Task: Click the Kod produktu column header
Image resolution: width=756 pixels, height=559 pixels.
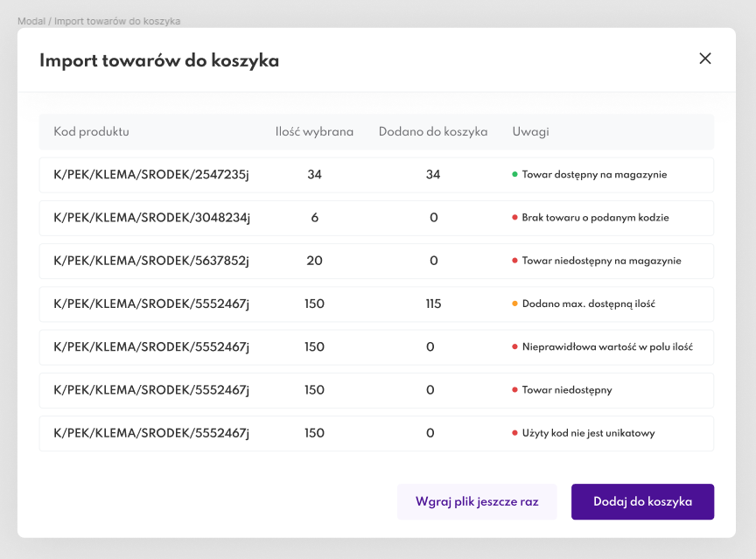Action: click(91, 132)
